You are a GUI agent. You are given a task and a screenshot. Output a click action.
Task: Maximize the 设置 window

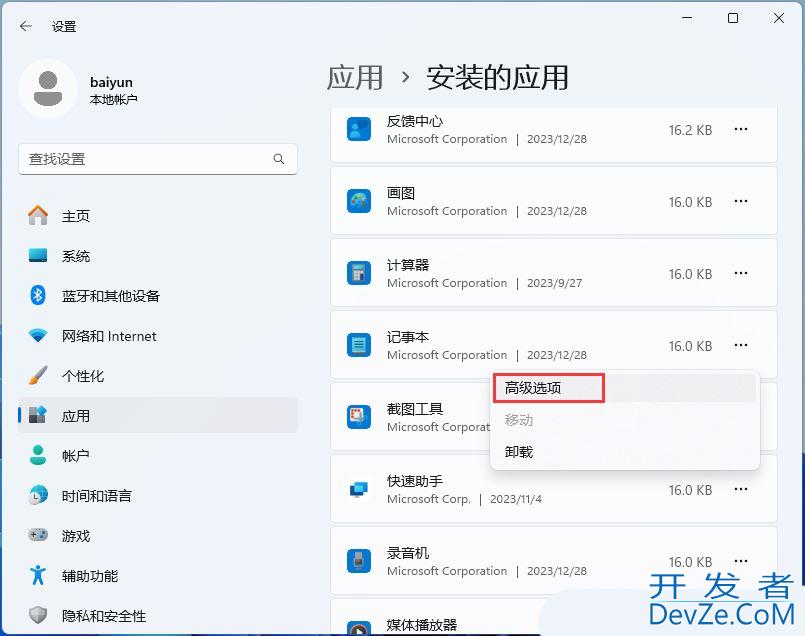tap(733, 18)
